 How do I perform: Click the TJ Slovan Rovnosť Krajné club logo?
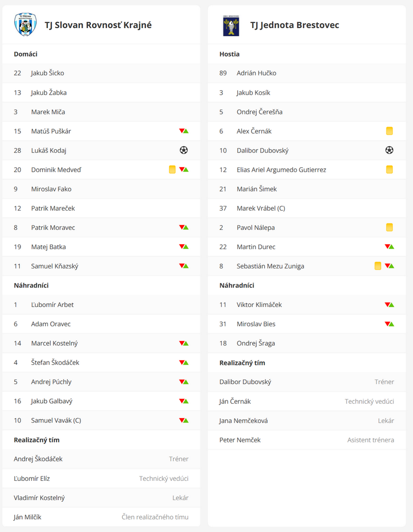click(25, 25)
